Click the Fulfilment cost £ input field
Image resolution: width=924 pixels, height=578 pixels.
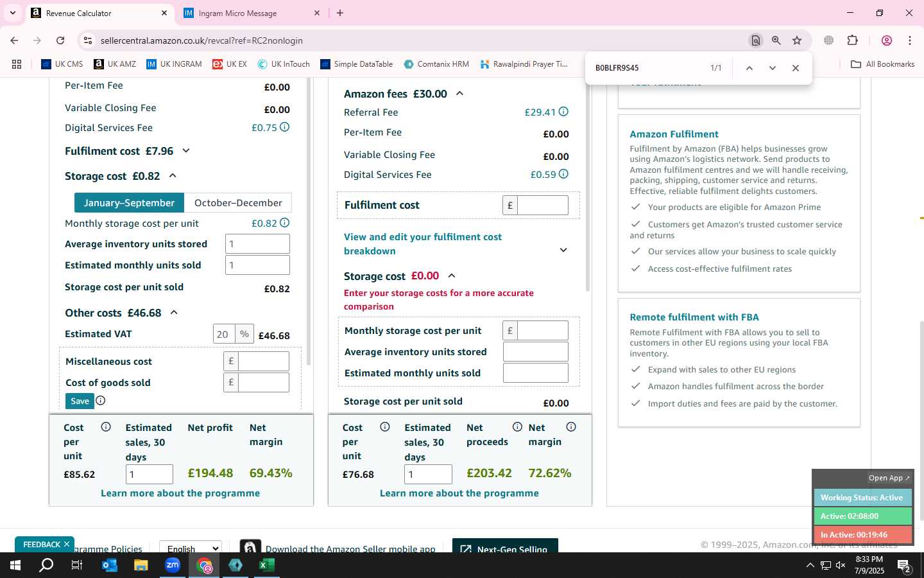(543, 205)
